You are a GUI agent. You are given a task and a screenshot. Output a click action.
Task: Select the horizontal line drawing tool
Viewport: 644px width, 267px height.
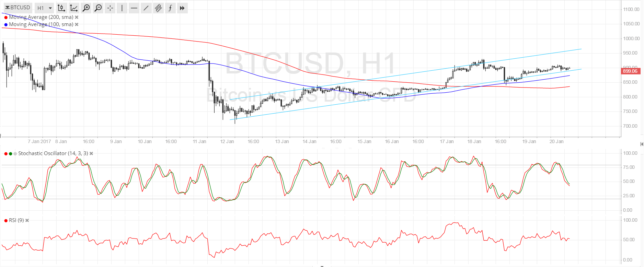pos(134,8)
